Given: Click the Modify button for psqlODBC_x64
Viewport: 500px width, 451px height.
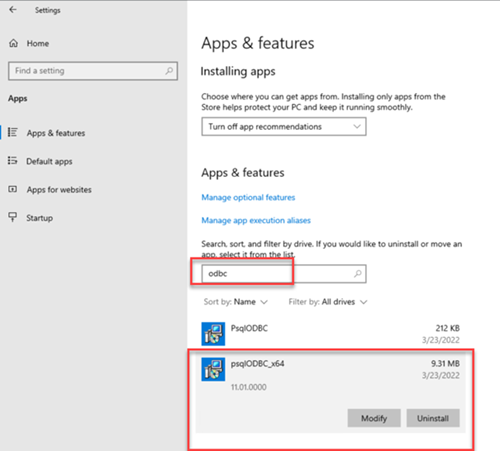Looking at the screenshot, I should [x=374, y=418].
